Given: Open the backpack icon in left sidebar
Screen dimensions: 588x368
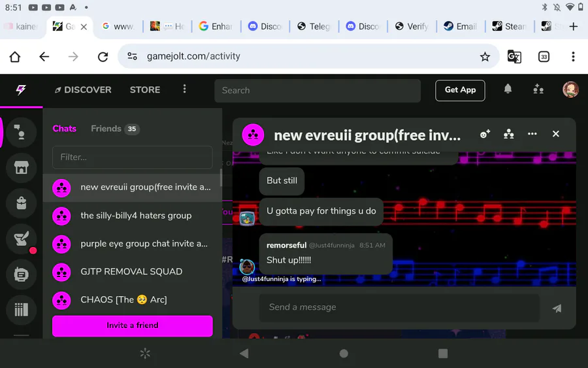Looking at the screenshot, I should tap(21, 203).
